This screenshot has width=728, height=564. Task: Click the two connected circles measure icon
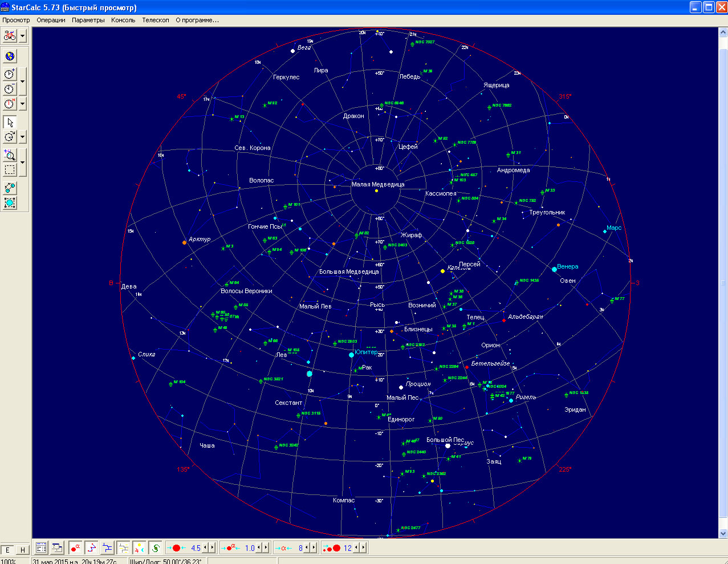click(10, 188)
